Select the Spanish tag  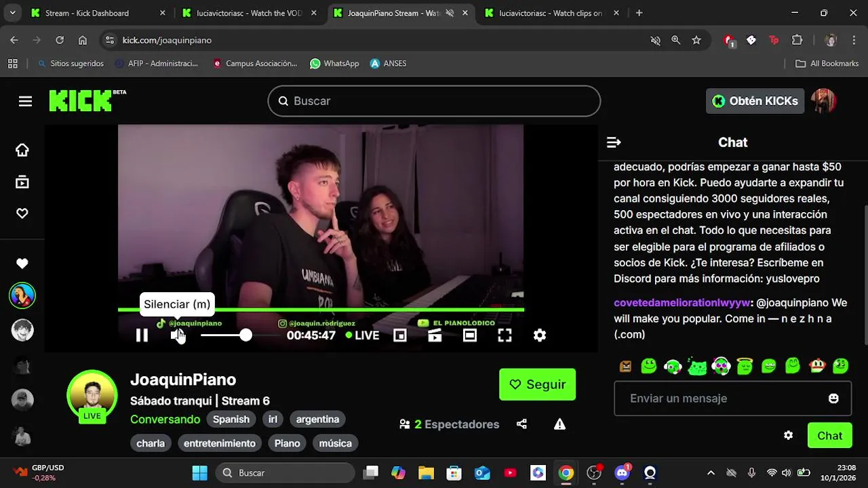[231, 419]
